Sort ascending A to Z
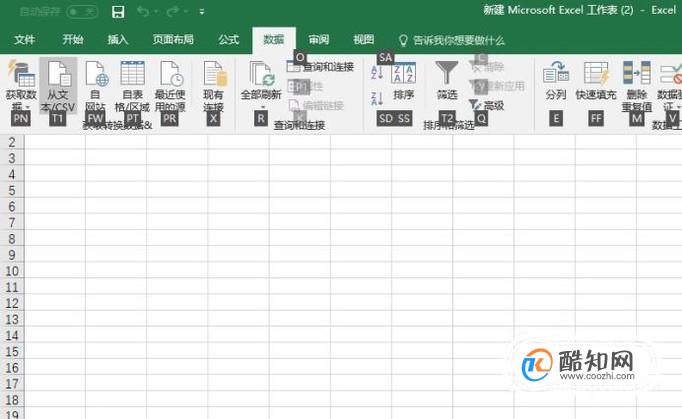 tap(377, 72)
